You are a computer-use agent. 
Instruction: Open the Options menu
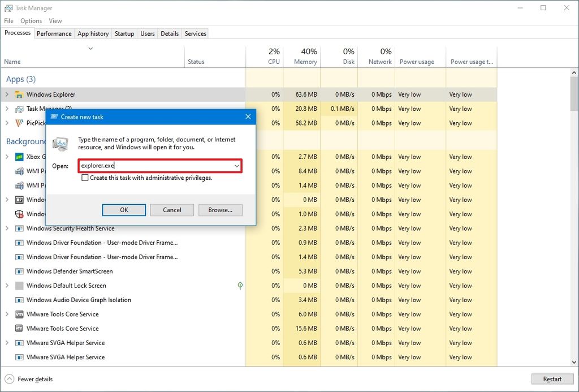(31, 20)
